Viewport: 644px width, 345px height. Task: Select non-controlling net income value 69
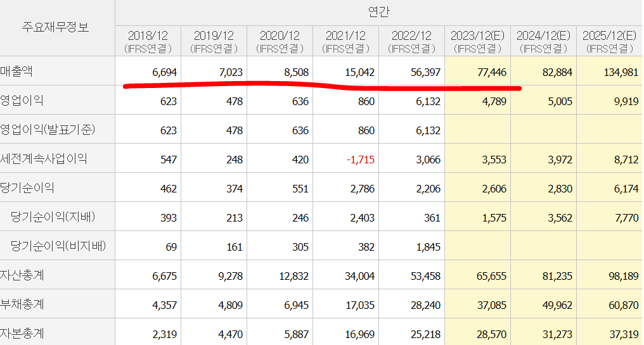[x=171, y=247]
